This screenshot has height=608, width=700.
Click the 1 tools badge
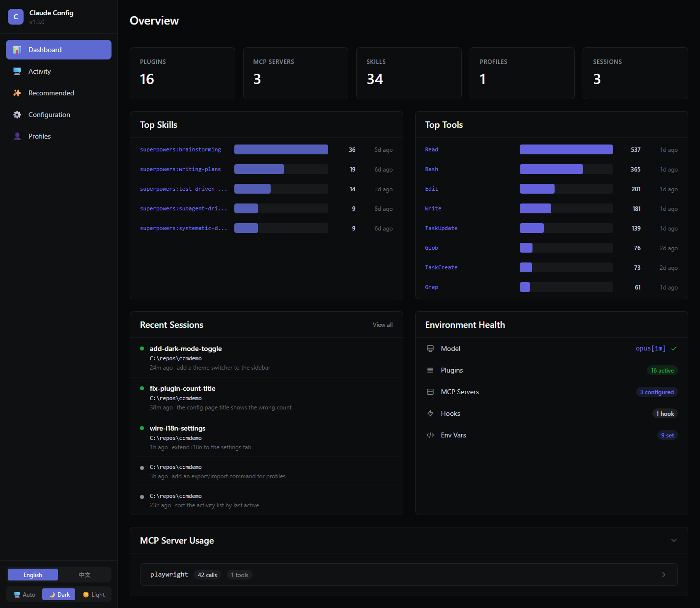tap(240, 575)
